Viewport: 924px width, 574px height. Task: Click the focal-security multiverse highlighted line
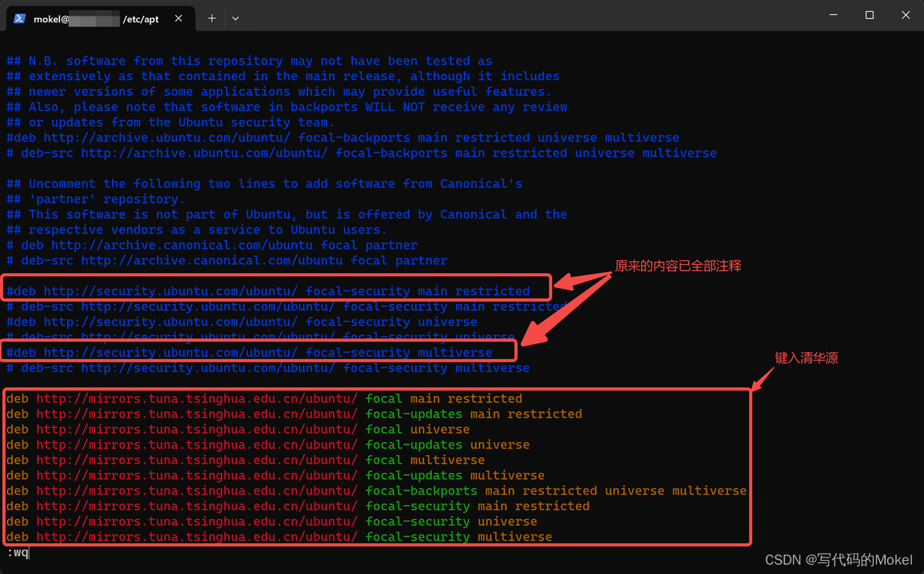pos(256,352)
